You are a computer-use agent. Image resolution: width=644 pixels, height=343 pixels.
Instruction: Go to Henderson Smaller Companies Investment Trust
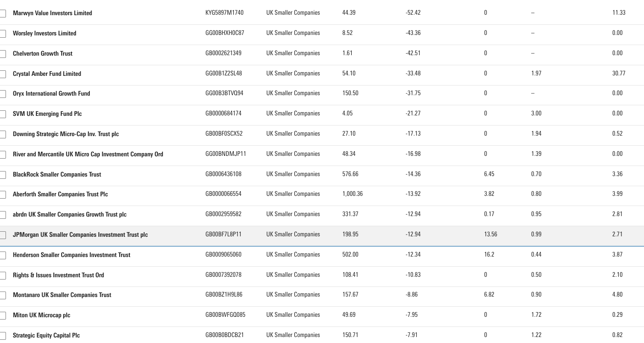72,255
